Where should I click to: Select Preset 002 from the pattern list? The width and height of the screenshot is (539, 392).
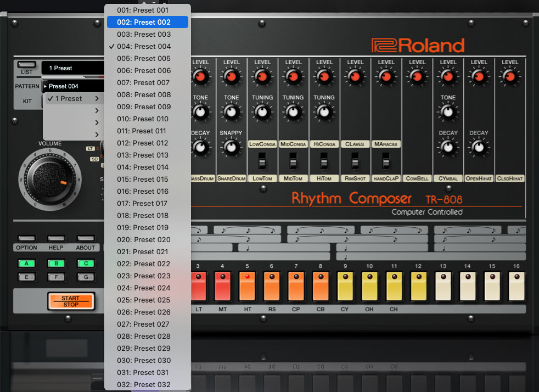point(148,22)
